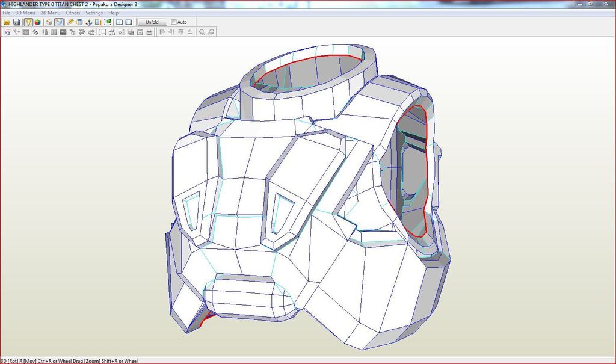Click the undo curved arrow icon
This screenshot has height=364, width=616.
(x=81, y=32)
